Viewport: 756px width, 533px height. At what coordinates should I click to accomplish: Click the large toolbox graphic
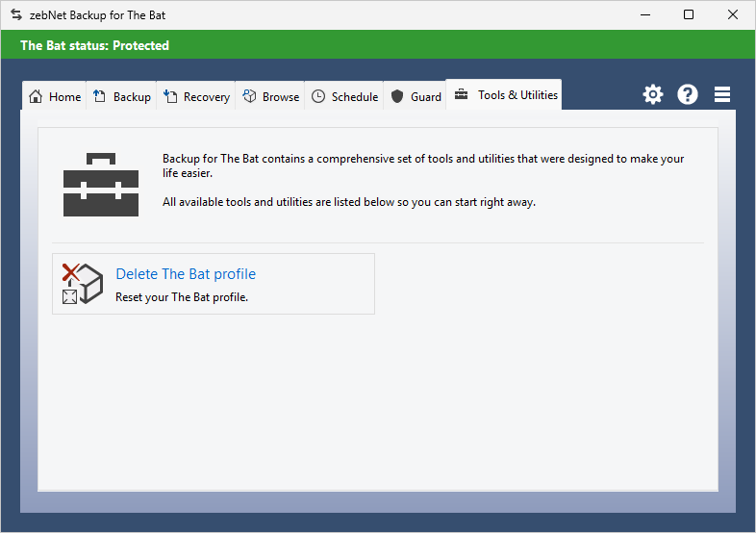[x=101, y=183]
